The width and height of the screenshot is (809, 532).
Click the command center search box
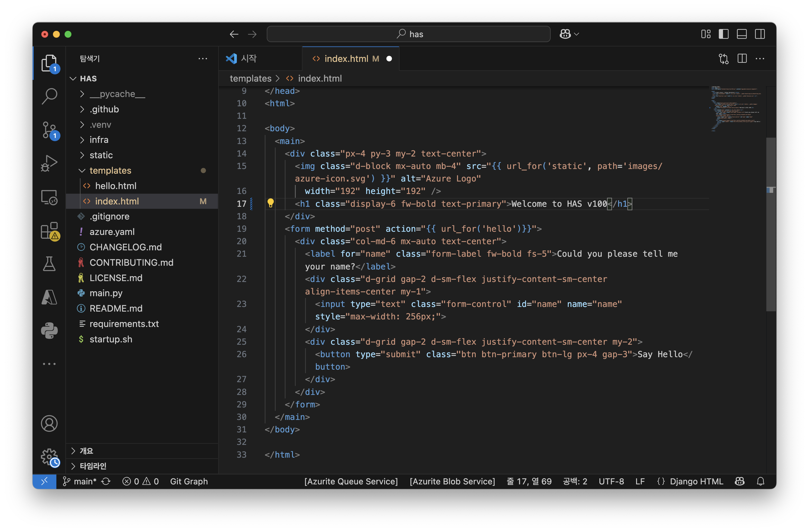(x=408, y=34)
